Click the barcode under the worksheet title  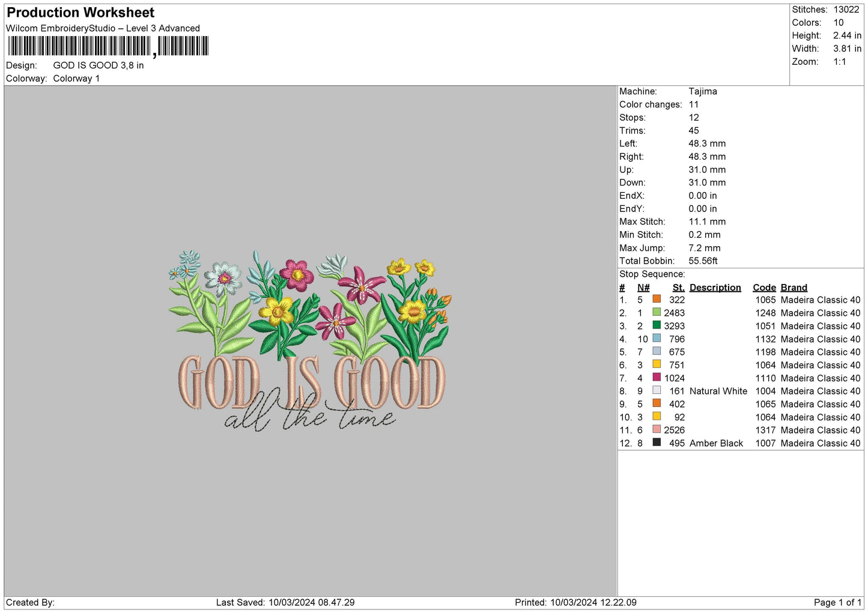tap(108, 47)
